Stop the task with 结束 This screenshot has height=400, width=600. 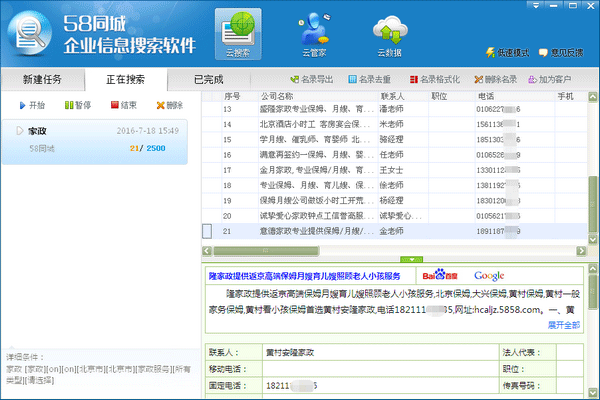(x=124, y=105)
